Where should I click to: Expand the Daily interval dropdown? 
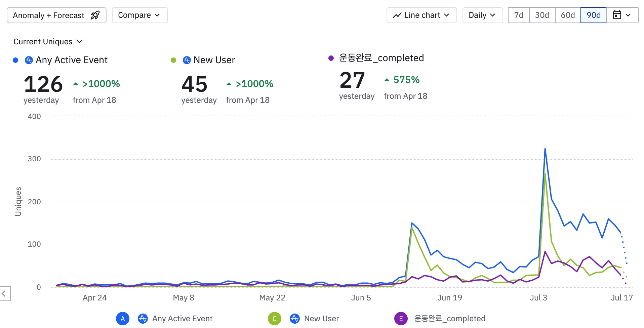tap(482, 15)
